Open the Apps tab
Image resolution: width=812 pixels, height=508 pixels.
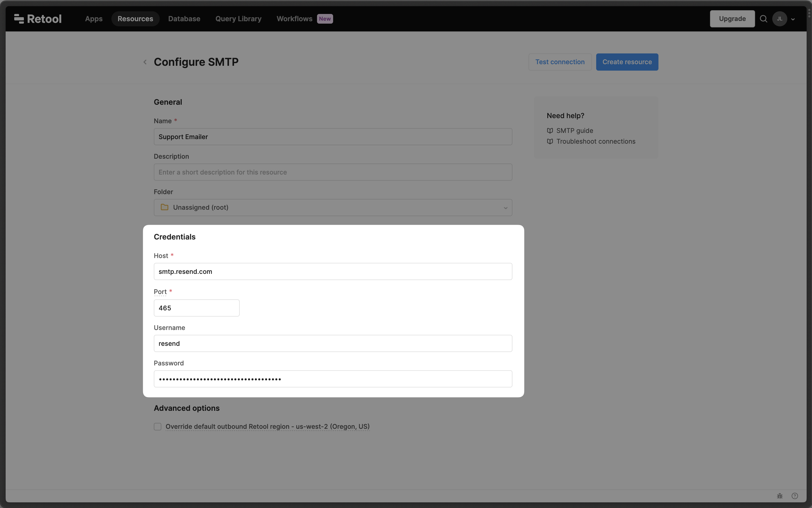[94, 19]
